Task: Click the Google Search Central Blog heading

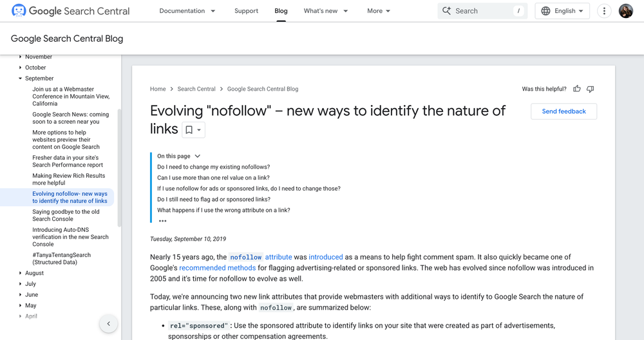Action: (67, 39)
